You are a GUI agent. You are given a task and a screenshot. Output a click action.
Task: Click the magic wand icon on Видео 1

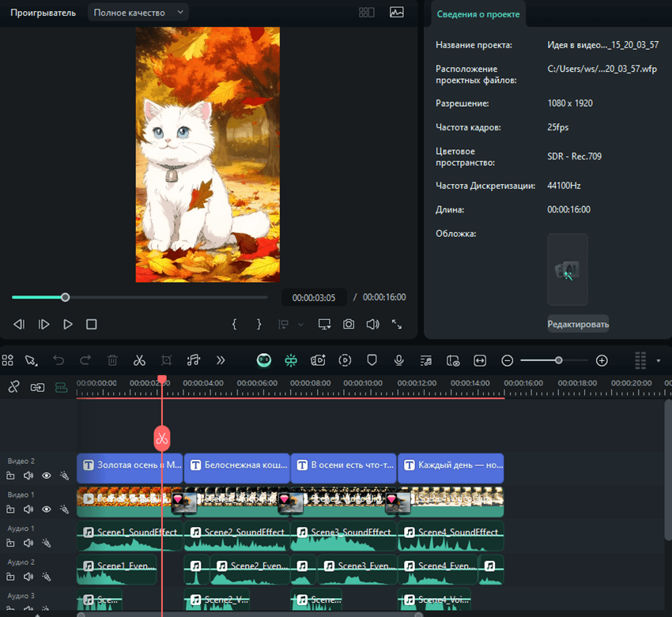(64, 509)
